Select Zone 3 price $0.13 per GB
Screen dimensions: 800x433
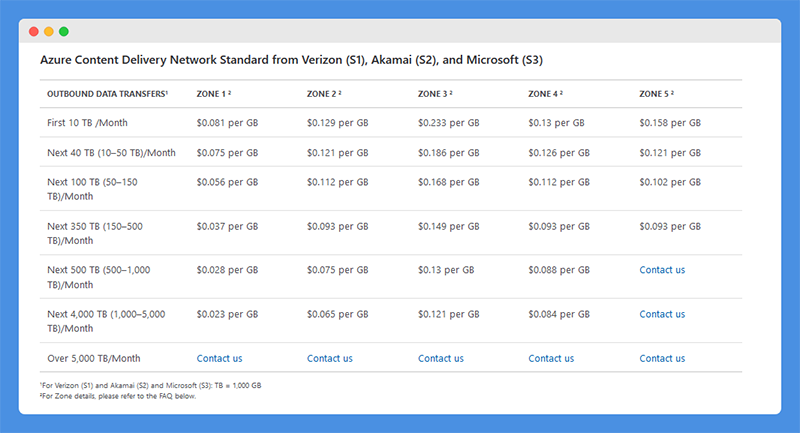click(x=446, y=270)
